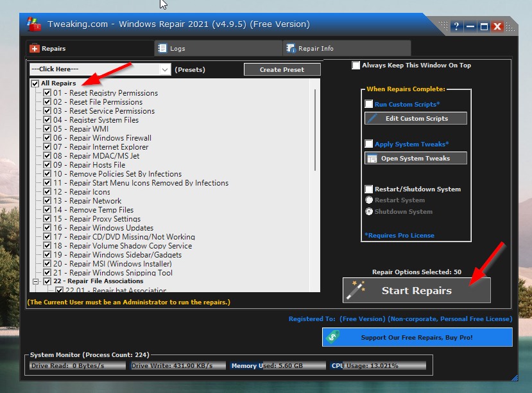The height and width of the screenshot is (393, 532).
Task: Select row 11 - Repair Start Menu Icons text
Action: pyautogui.click(x=141, y=183)
